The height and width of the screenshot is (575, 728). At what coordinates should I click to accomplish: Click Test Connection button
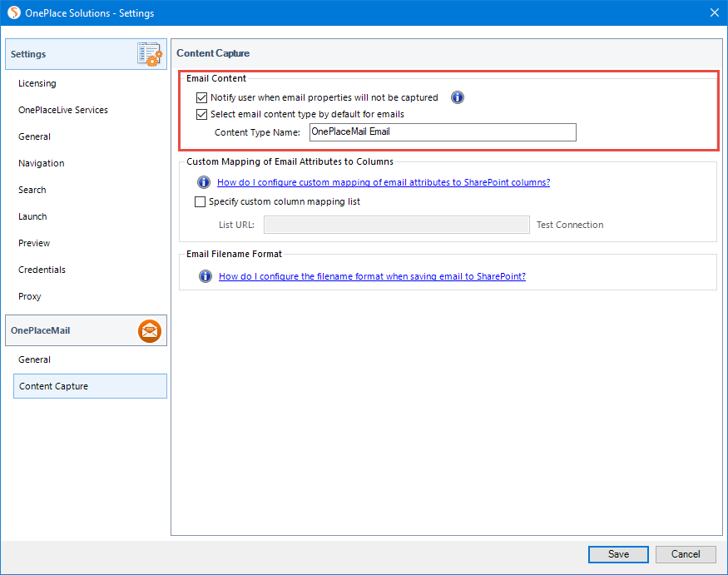click(x=570, y=225)
